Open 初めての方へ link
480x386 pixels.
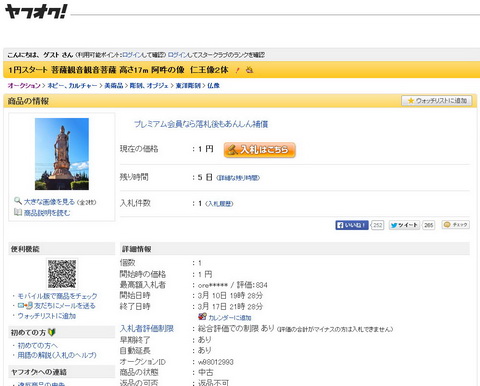(37, 345)
